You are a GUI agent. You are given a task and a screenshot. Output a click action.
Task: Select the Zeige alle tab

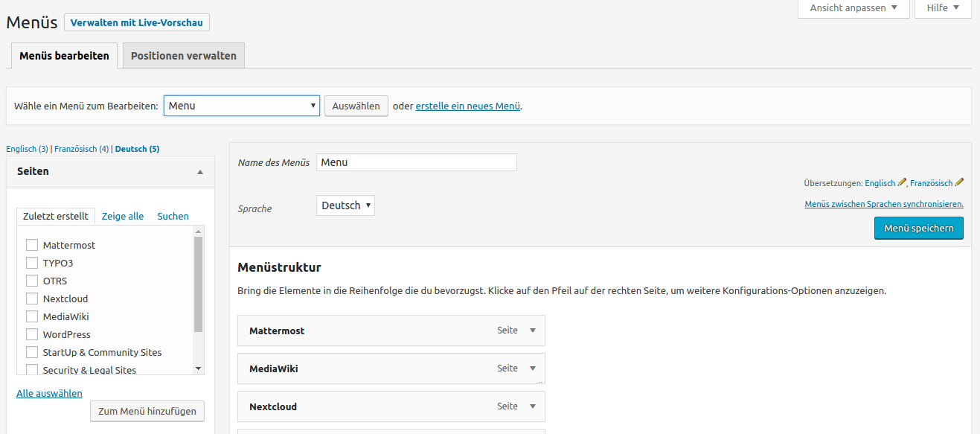(123, 216)
